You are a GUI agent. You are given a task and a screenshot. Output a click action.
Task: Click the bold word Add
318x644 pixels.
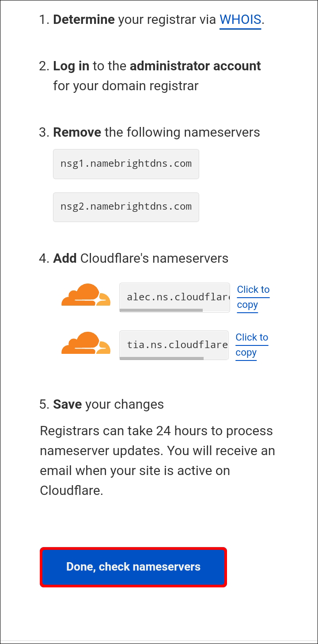tap(65, 258)
